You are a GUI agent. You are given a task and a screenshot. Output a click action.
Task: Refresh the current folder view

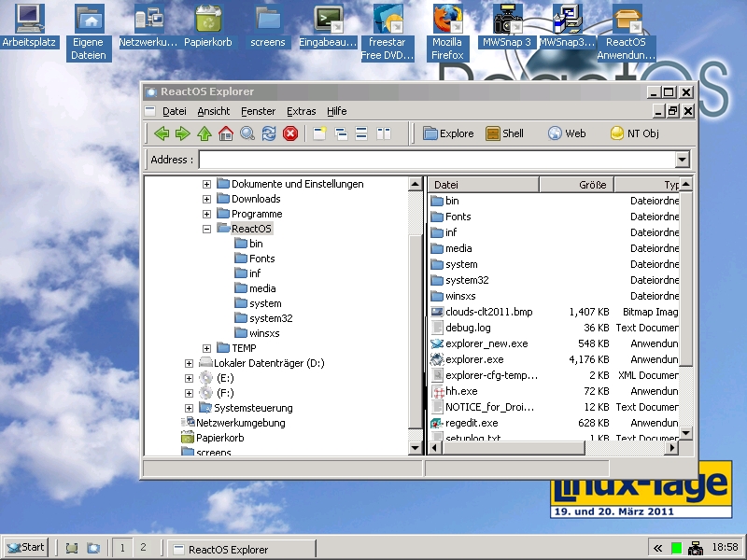[x=269, y=133]
